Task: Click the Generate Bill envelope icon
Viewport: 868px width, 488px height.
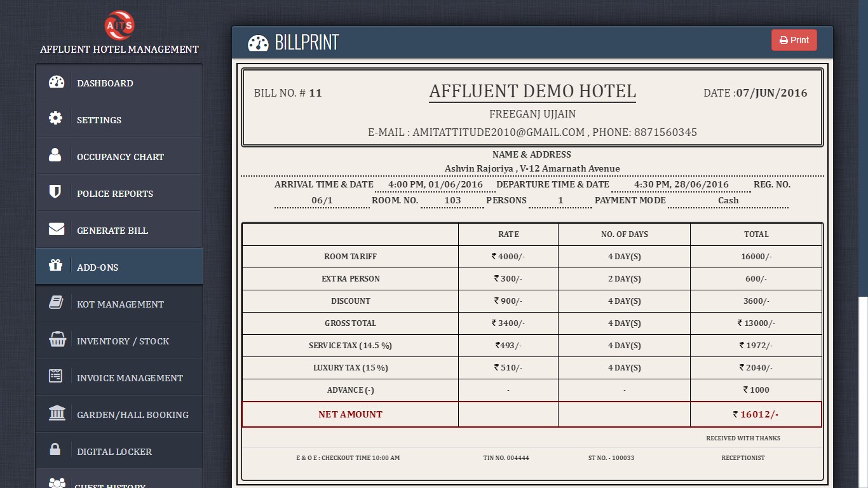Action: (57, 229)
